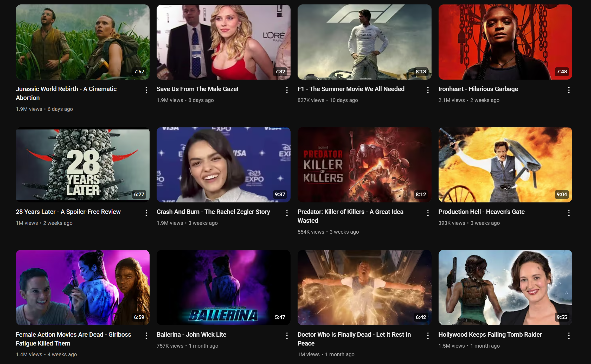
Task: Click '827K views • 10 days ago' text
Action: (x=328, y=100)
